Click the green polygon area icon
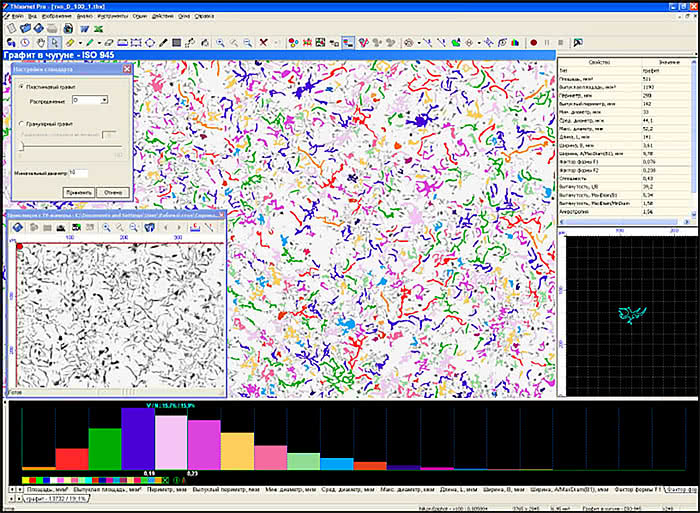700x513 pixels. (456, 43)
